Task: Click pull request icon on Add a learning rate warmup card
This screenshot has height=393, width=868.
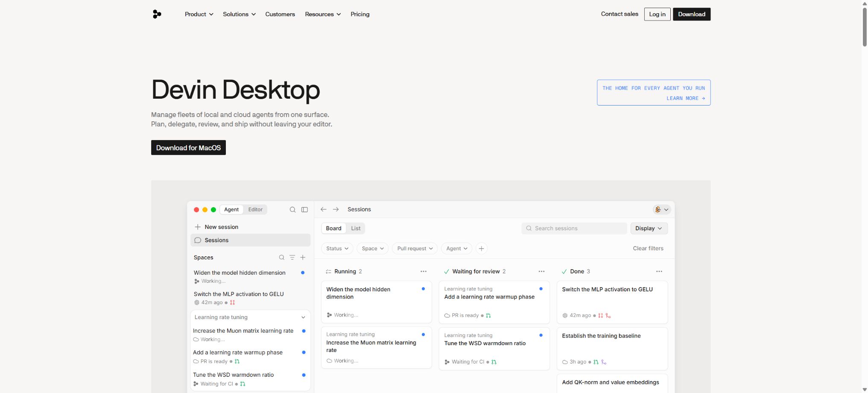Action: [x=488, y=316]
